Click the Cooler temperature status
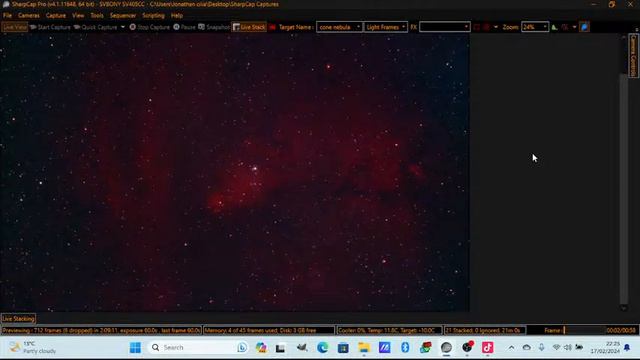640x360 pixels. tap(389, 330)
